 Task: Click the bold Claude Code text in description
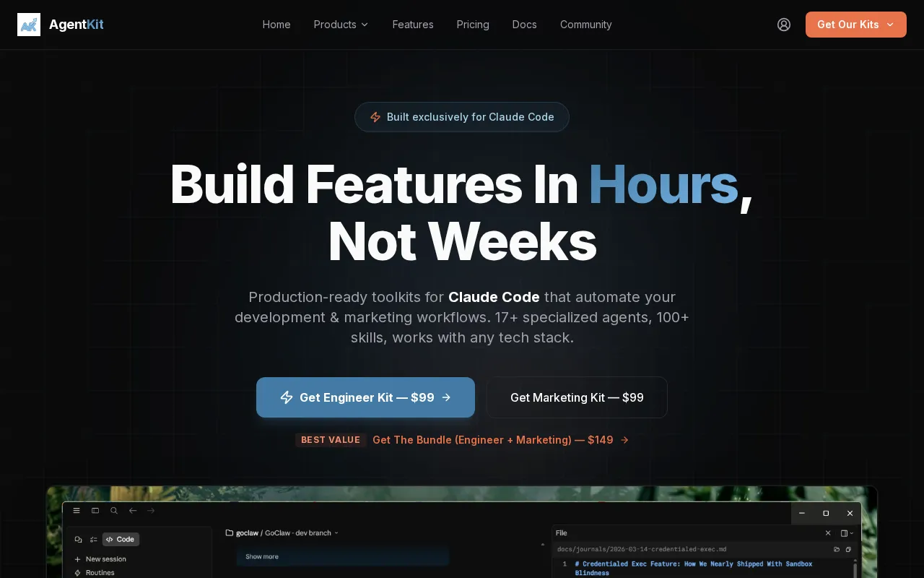[x=494, y=297]
